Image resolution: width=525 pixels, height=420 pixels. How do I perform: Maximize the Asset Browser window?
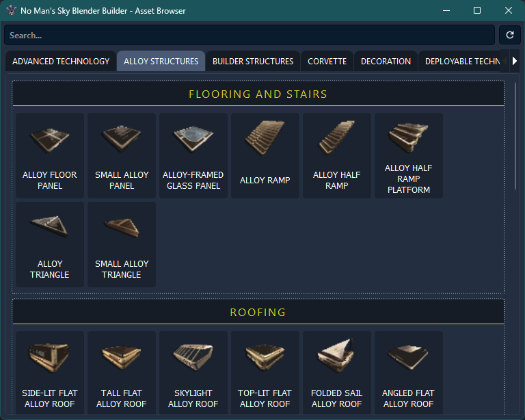pyautogui.click(x=477, y=10)
